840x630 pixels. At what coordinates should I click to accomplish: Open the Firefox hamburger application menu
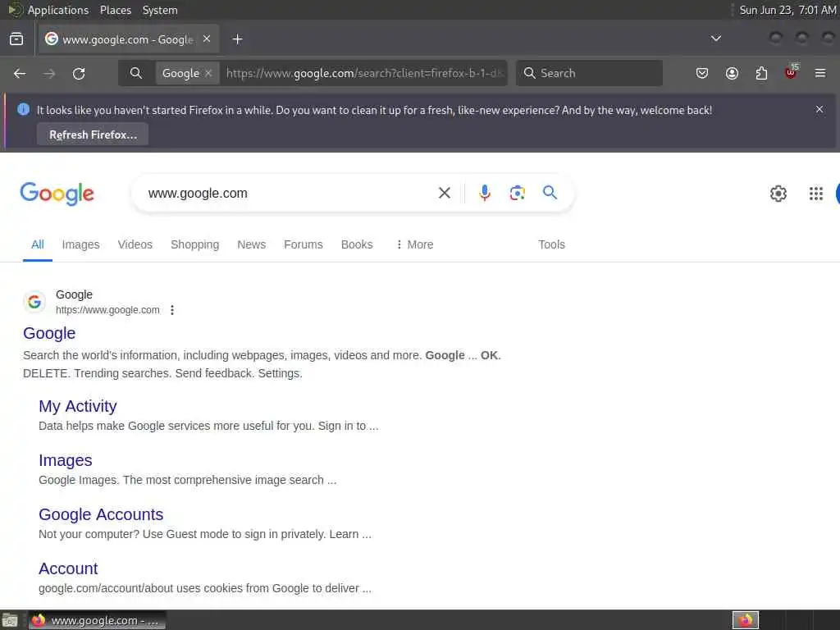click(x=820, y=73)
